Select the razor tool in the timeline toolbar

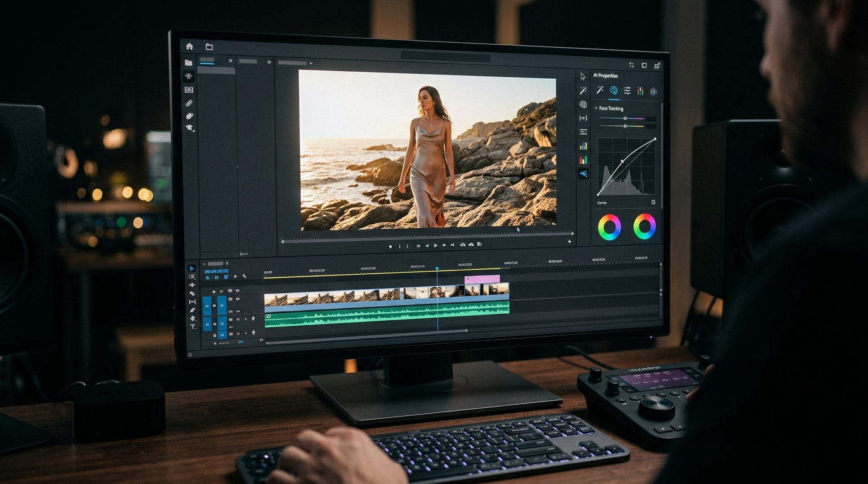(x=192, y=294)
